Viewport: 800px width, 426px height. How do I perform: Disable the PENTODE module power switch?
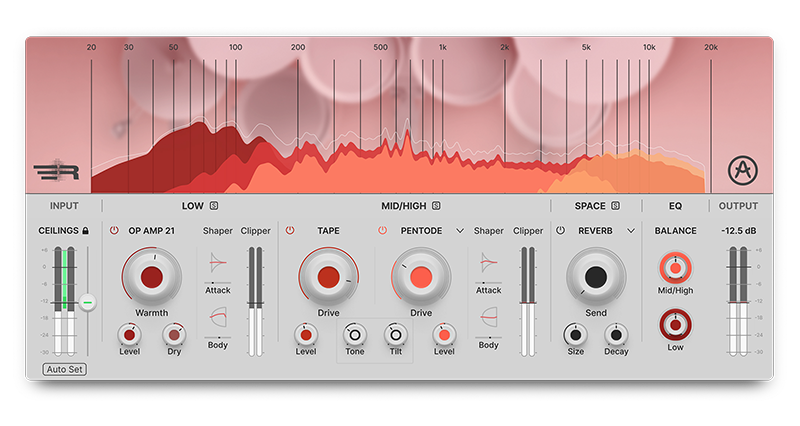[x=382, y=231]
